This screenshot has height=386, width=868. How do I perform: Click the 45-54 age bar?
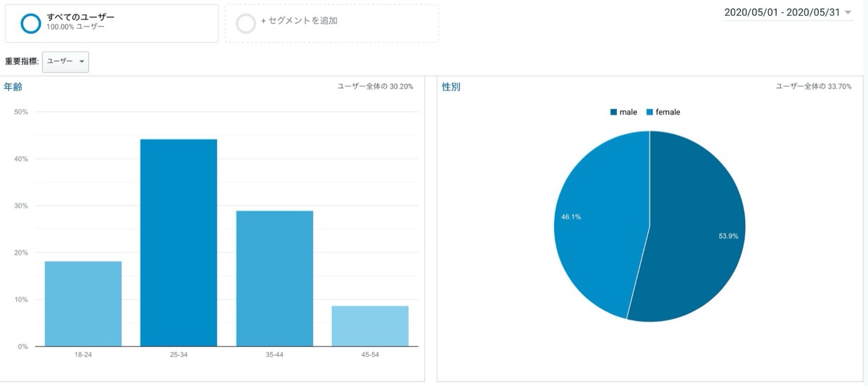click(370, 326)
